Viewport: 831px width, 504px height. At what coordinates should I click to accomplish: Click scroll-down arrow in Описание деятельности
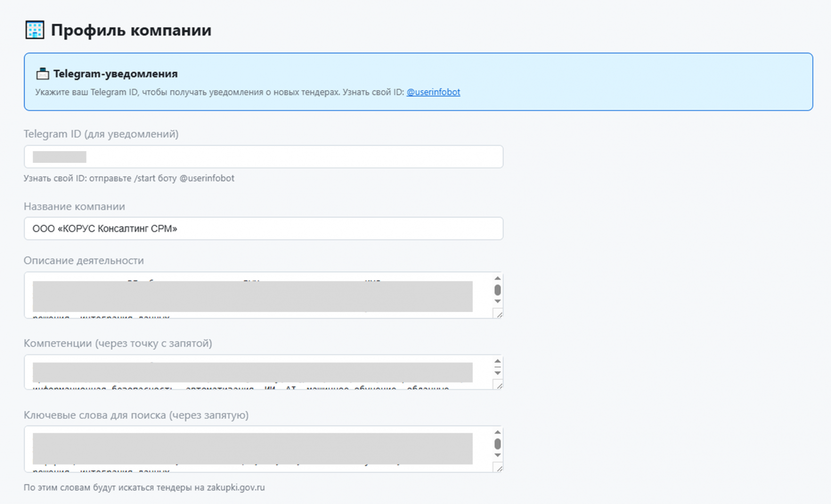(x=498, y=301)
